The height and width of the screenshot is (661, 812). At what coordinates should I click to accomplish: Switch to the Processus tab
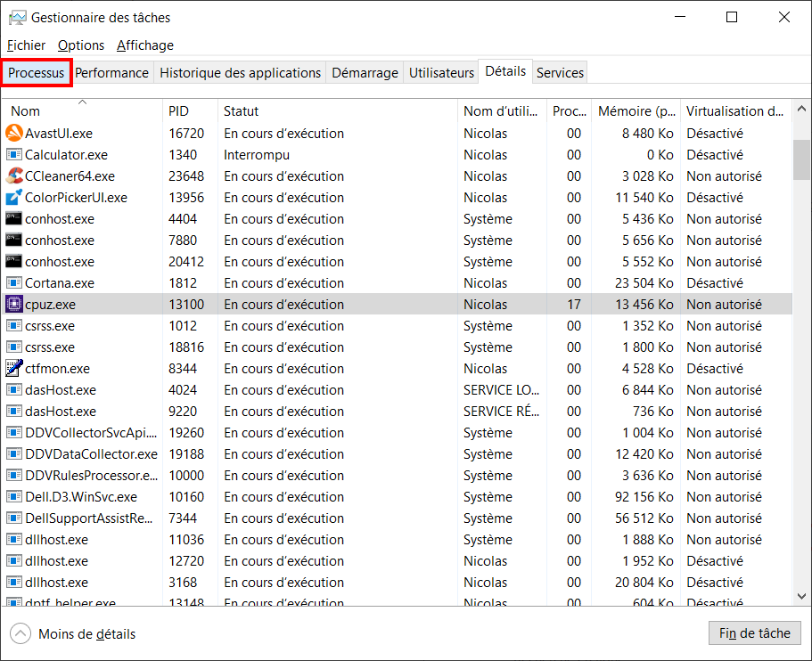coord(37,72)
